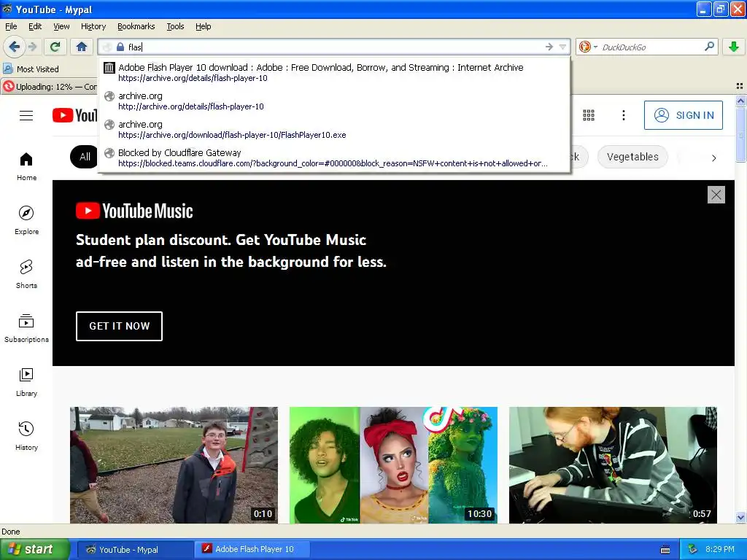Select the All filter chip

(x=85, y=157)
